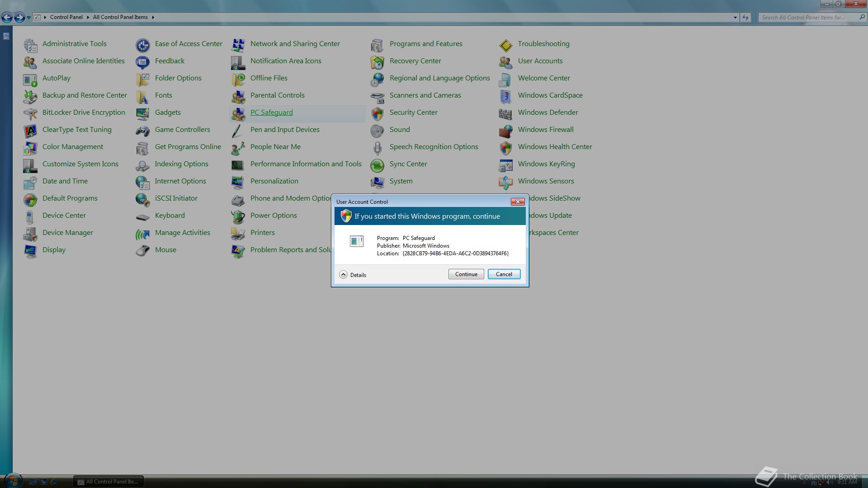Open the iSCSI Initiator icon
868x488 pixels.
pos(143,199)
